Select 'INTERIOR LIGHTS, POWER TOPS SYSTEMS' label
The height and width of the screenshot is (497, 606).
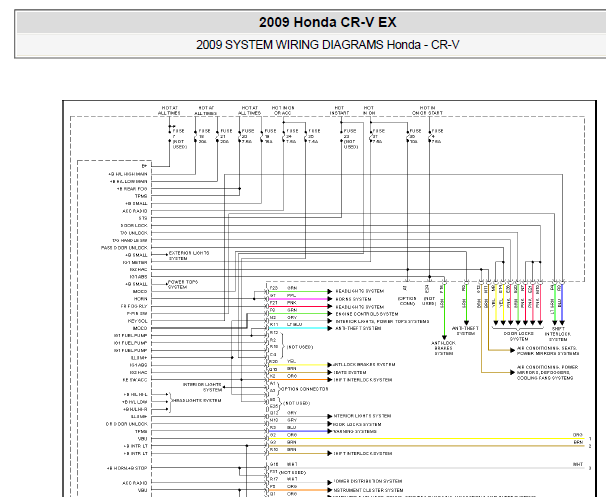point(382,321)
